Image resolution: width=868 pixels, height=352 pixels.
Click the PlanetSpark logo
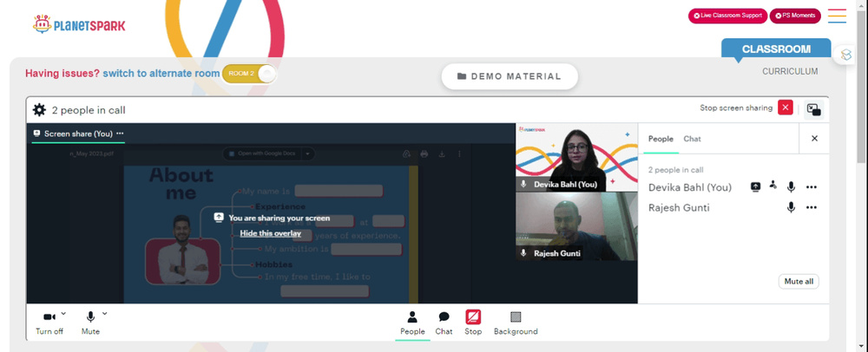point(79,24)
